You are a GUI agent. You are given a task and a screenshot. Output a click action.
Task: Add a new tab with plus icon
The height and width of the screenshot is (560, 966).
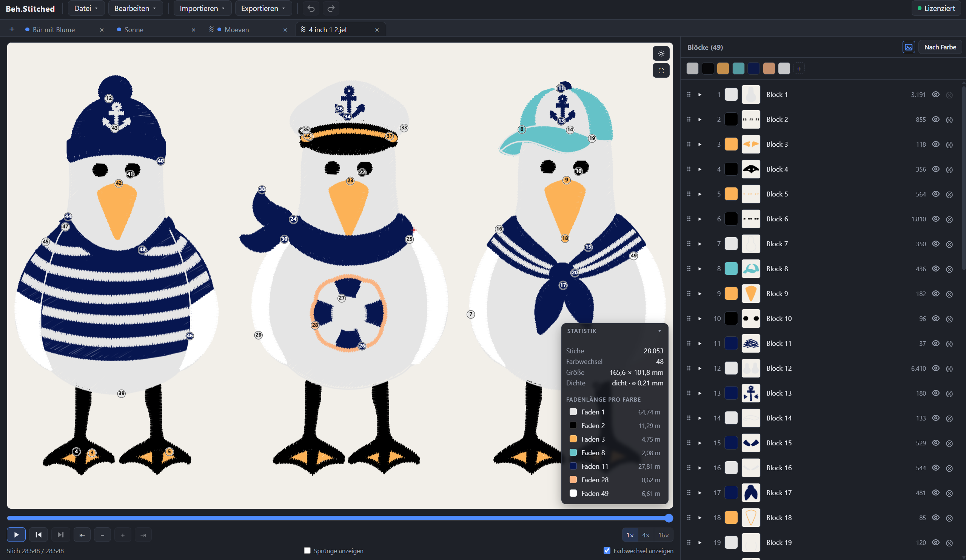(x=12, y=29)
